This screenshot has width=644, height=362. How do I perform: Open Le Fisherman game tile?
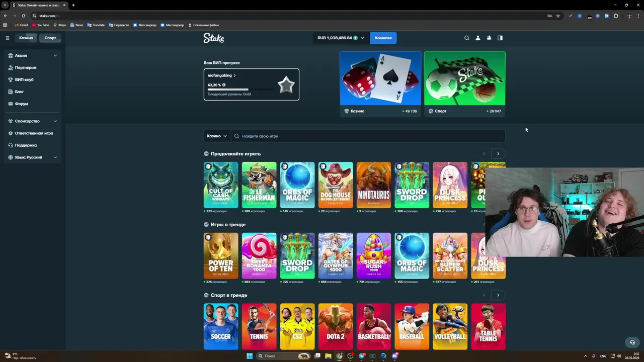pyautogui.click(x=259, y=185)
